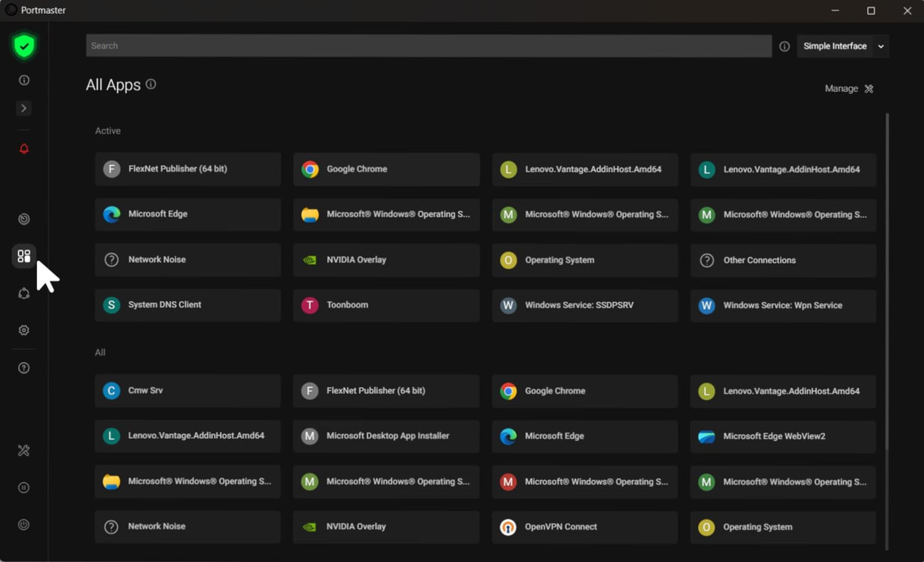Click the pause icon in the sidebar

click(x=24, y=487)
